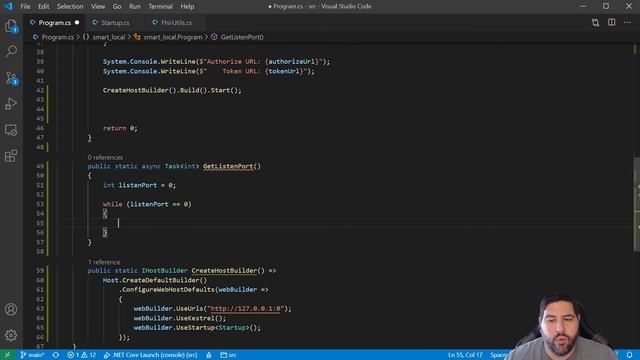This screenshot has width=640, height=360.
Task: Click 'return 0;' on line 46
Action: (x=120, y=128)
